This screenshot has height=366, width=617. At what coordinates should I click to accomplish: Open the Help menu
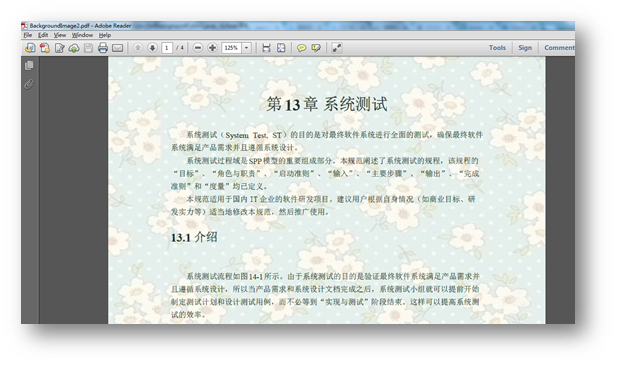tap(105, 35)
